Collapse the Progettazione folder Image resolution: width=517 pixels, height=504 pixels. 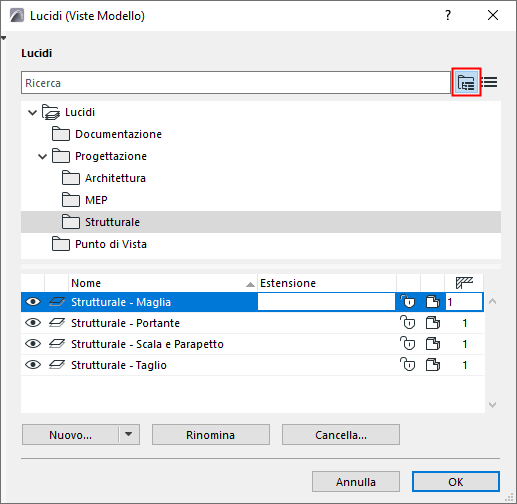pos(42,156)
